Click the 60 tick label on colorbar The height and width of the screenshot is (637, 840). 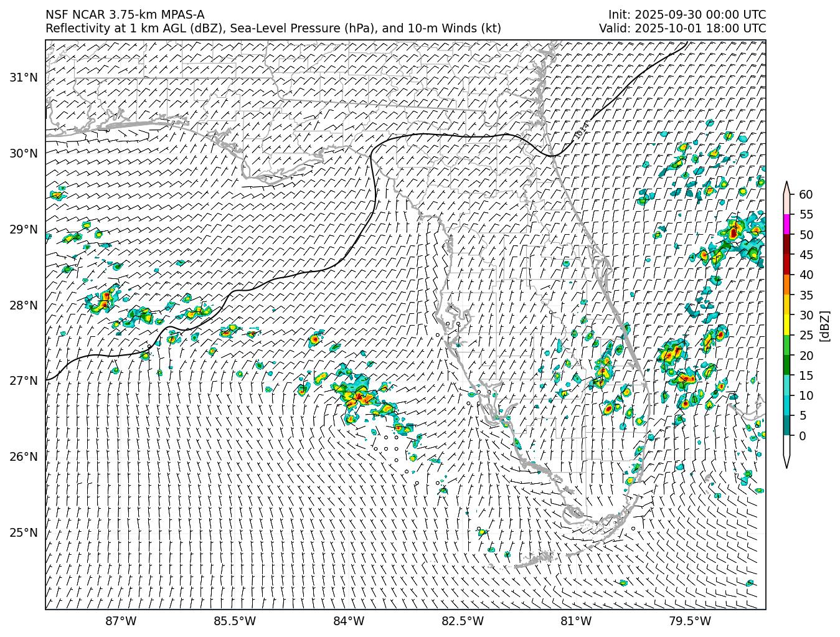(x=806, y=194)
